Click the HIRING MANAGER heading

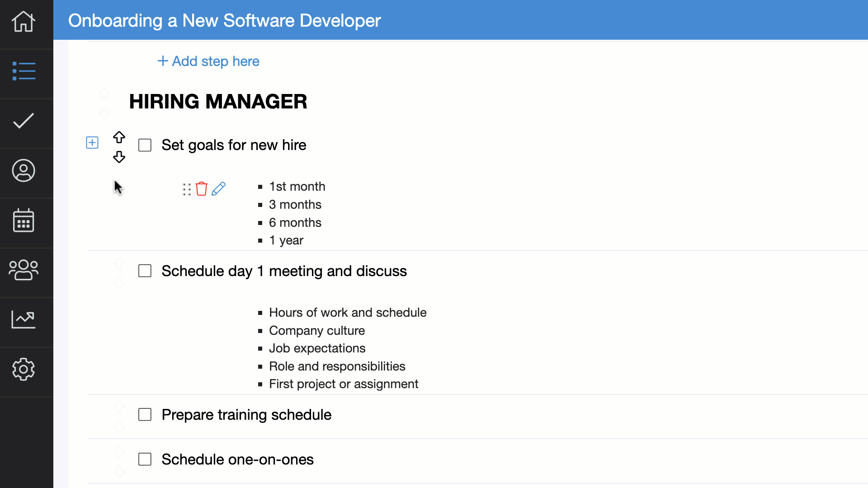point(218,101)
